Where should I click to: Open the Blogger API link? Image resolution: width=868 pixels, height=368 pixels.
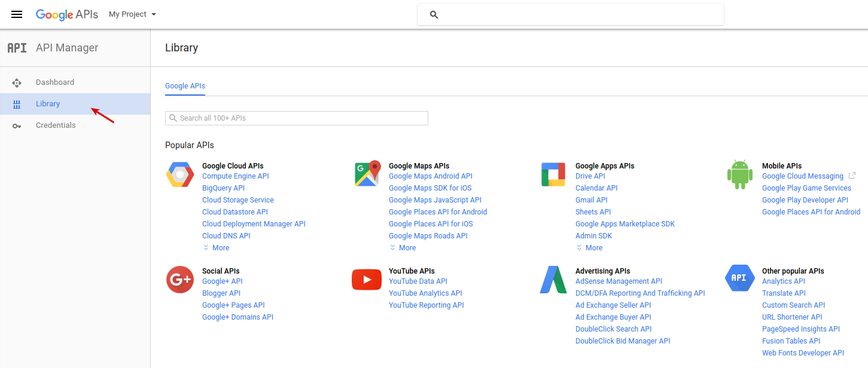(x=221, y=293)
